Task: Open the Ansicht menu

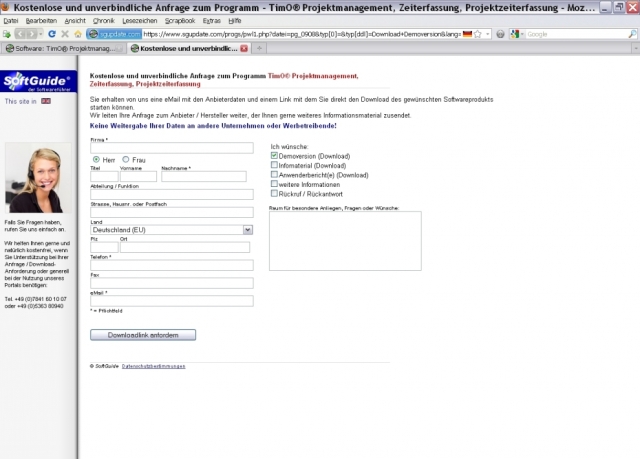Action: 75,20
